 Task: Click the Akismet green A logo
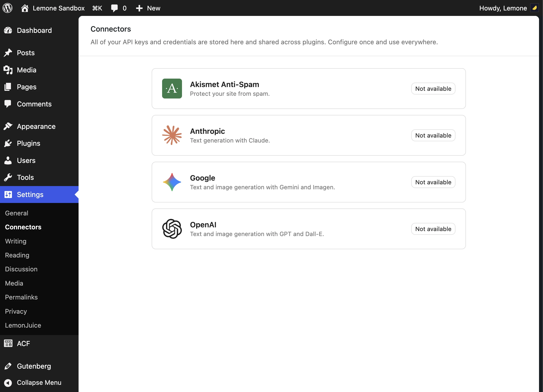(172, 89)
